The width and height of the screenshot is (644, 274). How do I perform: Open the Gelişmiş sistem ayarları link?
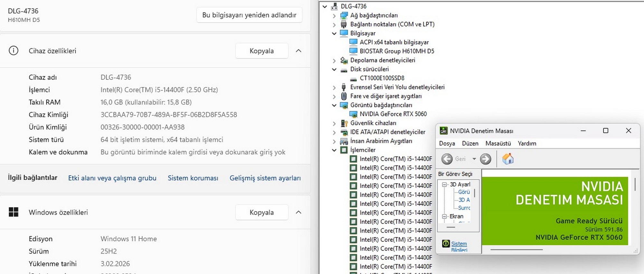point(265,178)
